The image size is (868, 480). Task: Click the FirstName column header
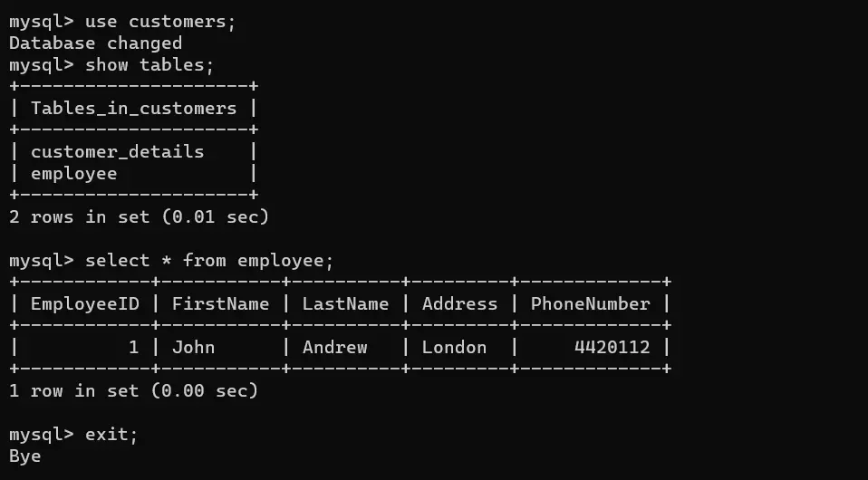220,303
